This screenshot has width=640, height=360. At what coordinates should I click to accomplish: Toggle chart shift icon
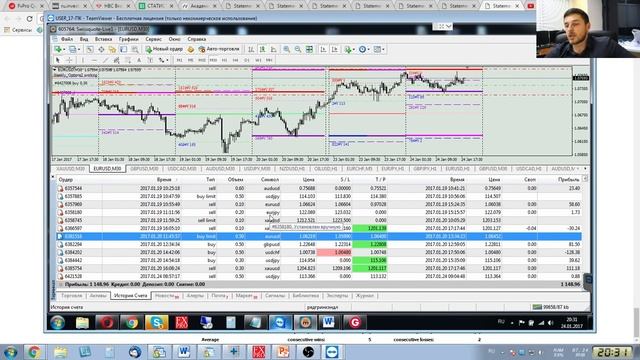tap(335, 49)
